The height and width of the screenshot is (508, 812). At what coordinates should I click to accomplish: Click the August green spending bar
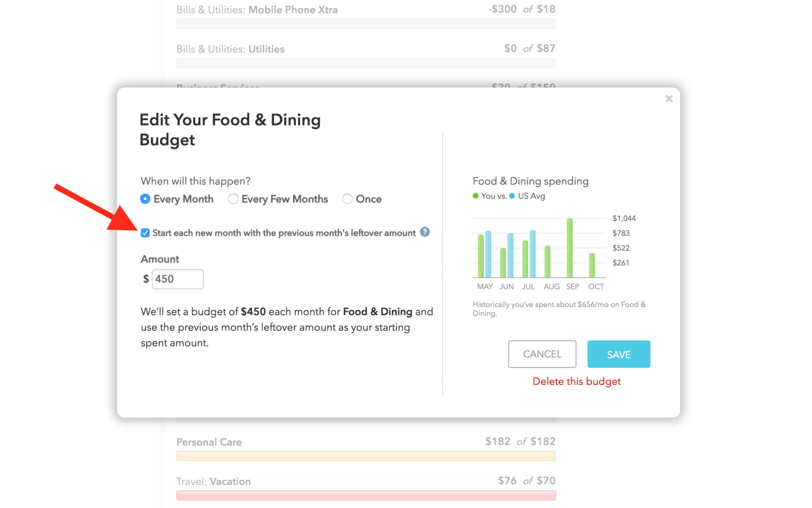click(x=547, y=261)
